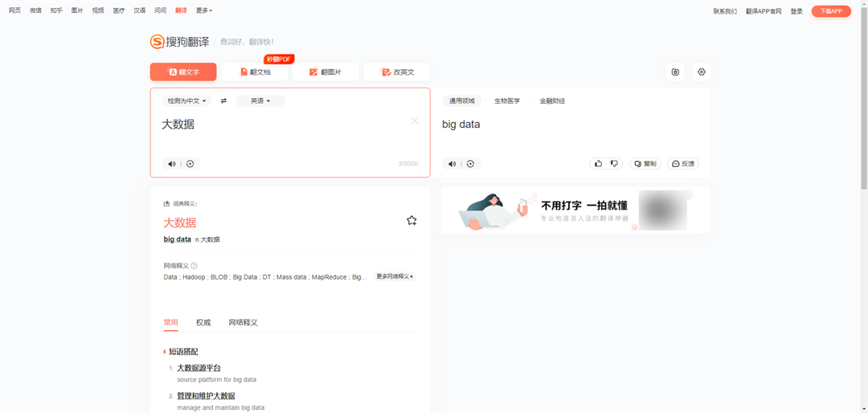Click the 秒翻PDF badge
The image size is (868, 413).
tap(279, 59)
